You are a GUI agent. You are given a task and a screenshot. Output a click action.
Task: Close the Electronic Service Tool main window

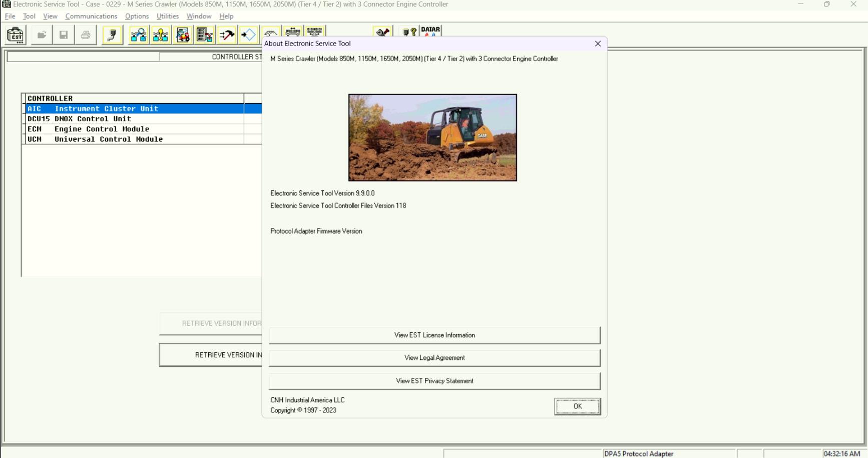tap(853, 4)
